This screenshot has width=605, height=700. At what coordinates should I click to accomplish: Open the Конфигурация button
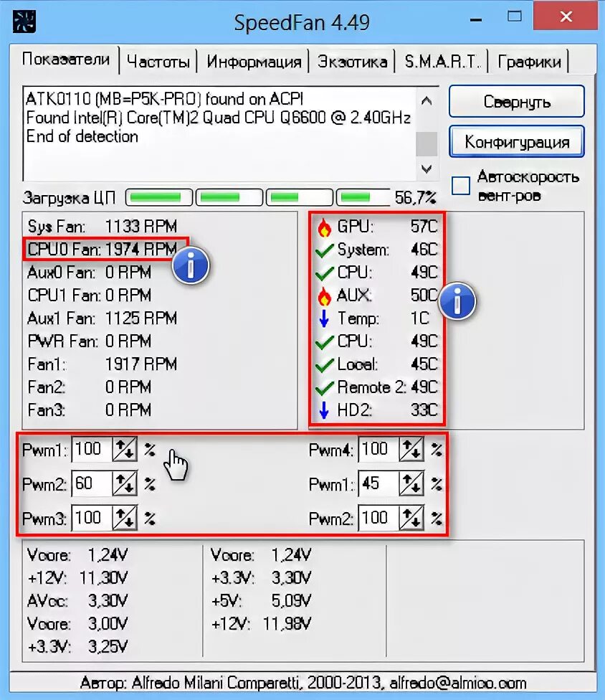[x=517, y=142]
